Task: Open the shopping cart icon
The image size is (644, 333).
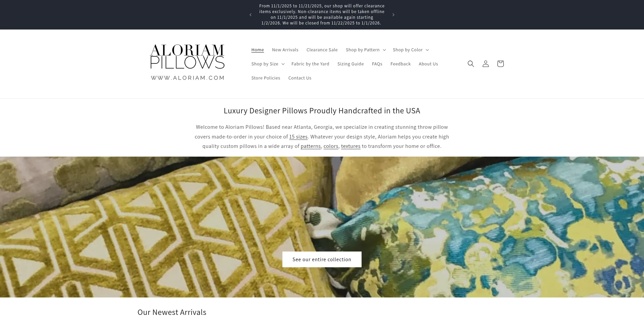Action: (500, 64)
